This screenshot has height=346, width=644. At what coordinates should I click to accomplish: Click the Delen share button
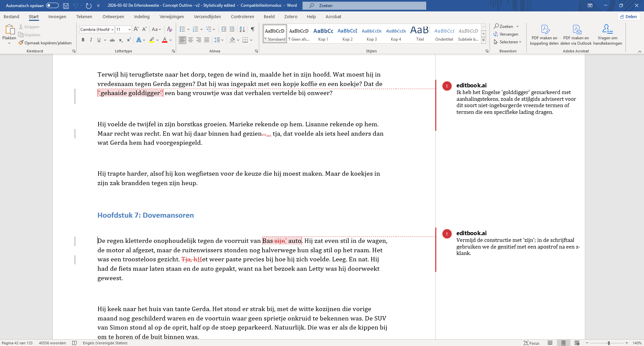pyautogui.click(x=629, y=17)
